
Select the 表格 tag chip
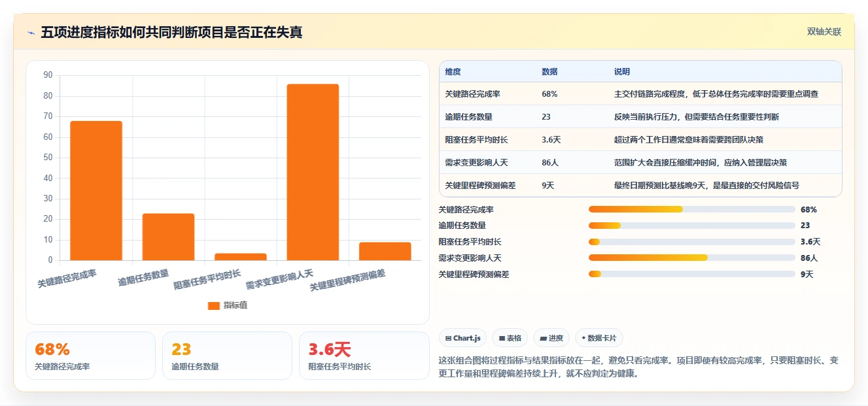pos(510,338)
